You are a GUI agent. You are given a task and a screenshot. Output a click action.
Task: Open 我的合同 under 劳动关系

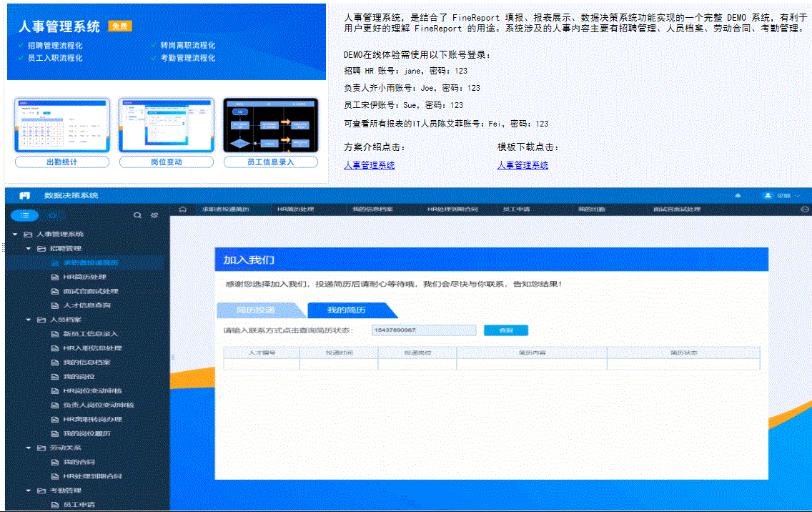(78, 462)
